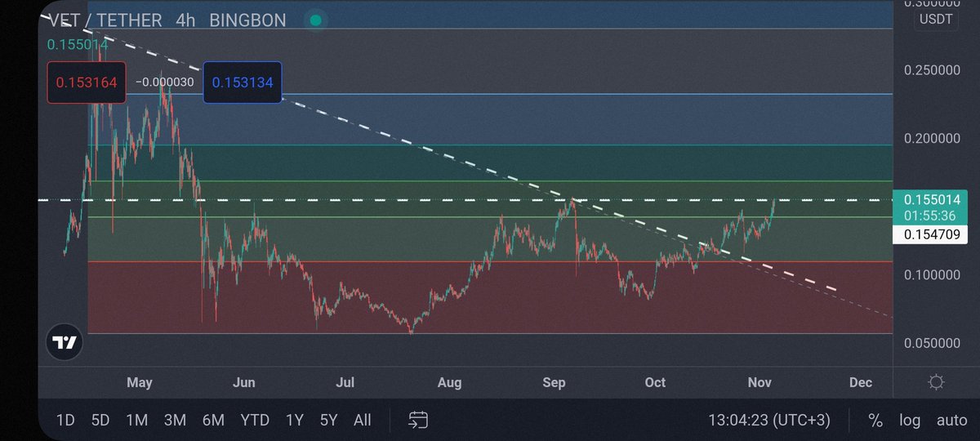The height and width of the screenshot is (441, 980).
Task: Click the Aug label on time axis
Action: point(449,382)
